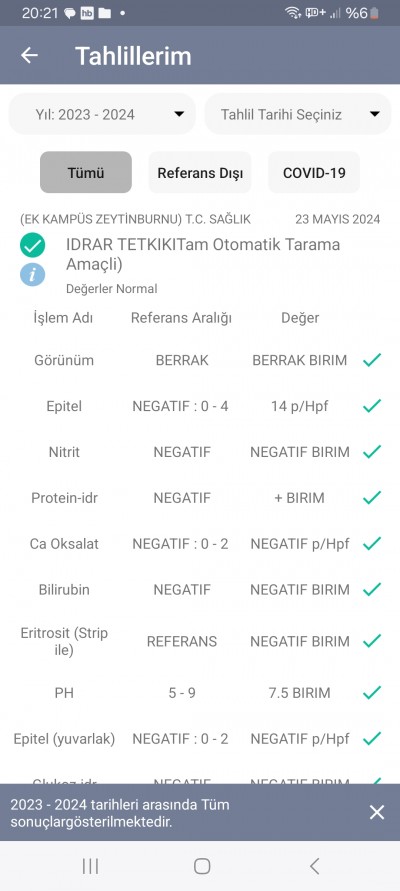The image size is (400, 891).
Task: Switch to Referans Dışı filter
Action: pyautogui.click(x=200, y=172)
